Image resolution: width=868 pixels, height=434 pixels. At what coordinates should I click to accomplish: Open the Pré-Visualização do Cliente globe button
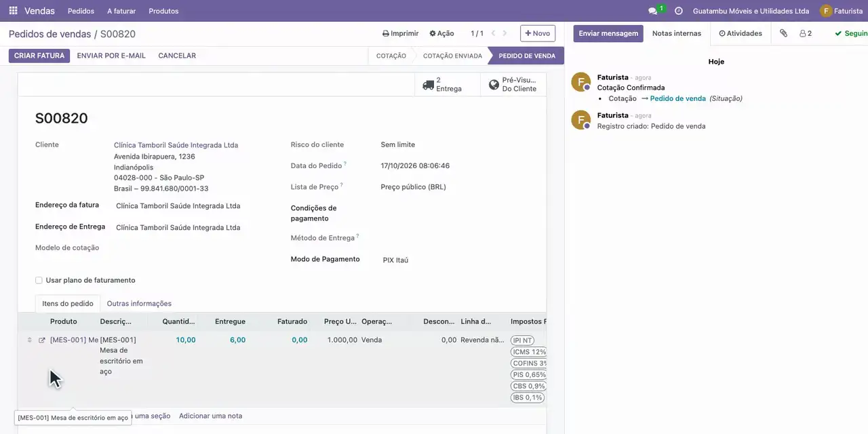[x=513, y=85]
